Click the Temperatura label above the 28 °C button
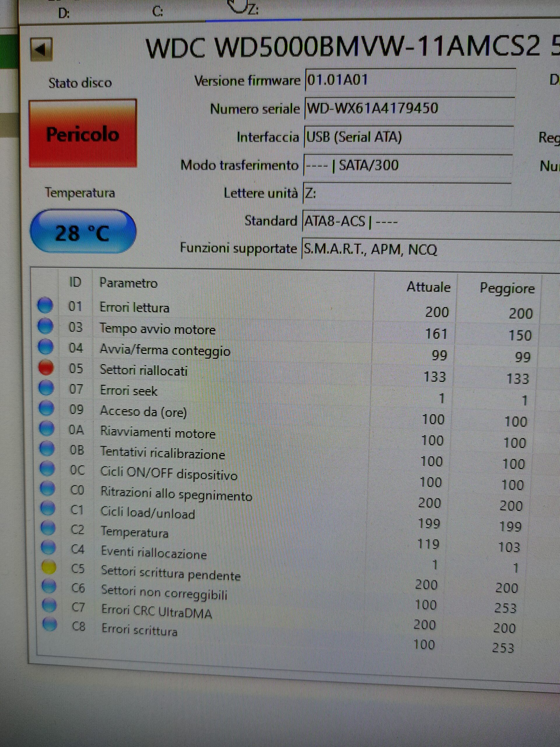The width and height of the screenshot is (560, 747). (80, 193)
